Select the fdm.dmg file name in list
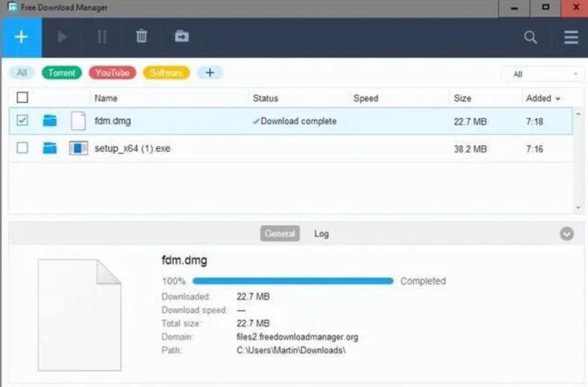Viewport: 588px width, 387px height. pyautogui.click(x=113, y=121)
